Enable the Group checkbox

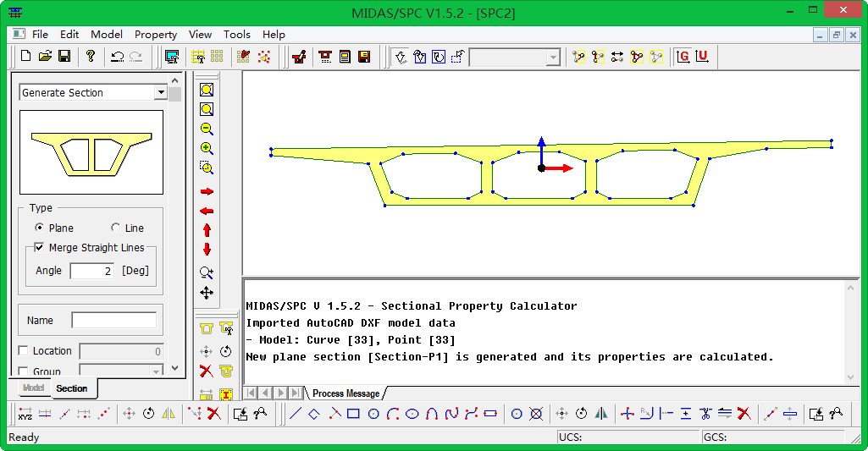click(23, 371)
